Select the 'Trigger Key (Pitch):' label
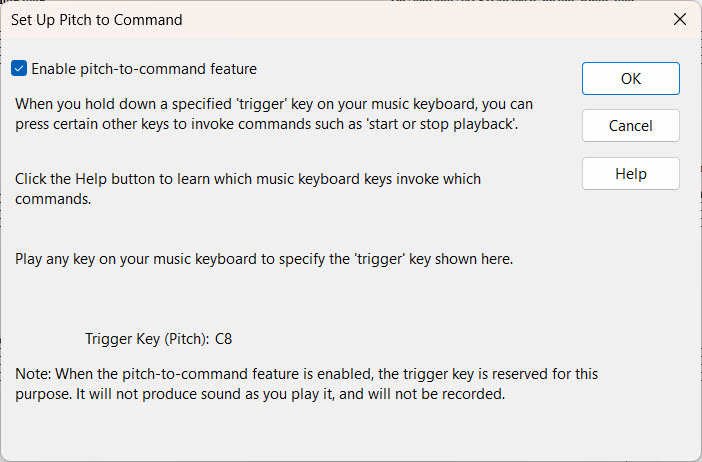This screenshot has height=462, width=702. click(x=146, y=339)
